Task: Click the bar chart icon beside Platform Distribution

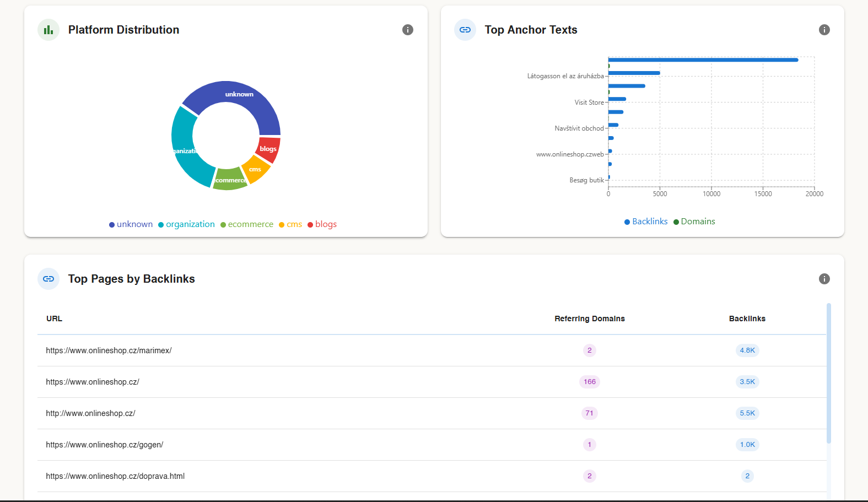Action: 48,30
